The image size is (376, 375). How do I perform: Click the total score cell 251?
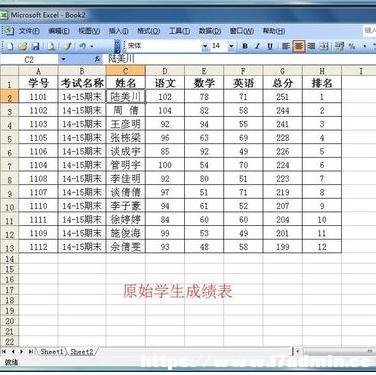tap(283, 97)
